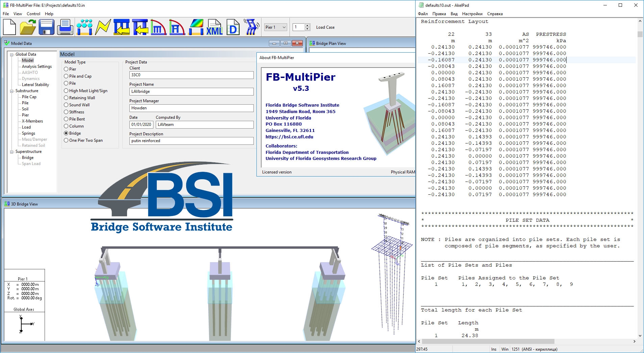The height and width of the screenshot is (353, 644).
Task: Click the D document toolbar icon
Action: click(233, 27)
